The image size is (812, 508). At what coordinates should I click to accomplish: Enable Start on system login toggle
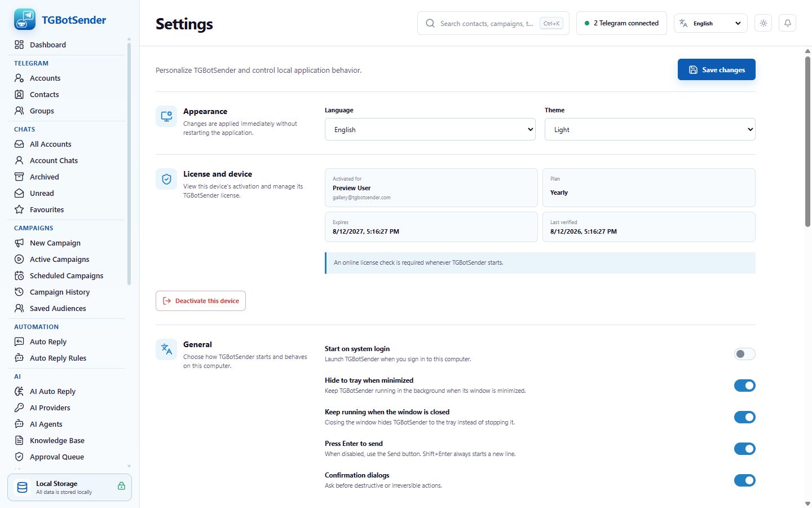(745, 354)
